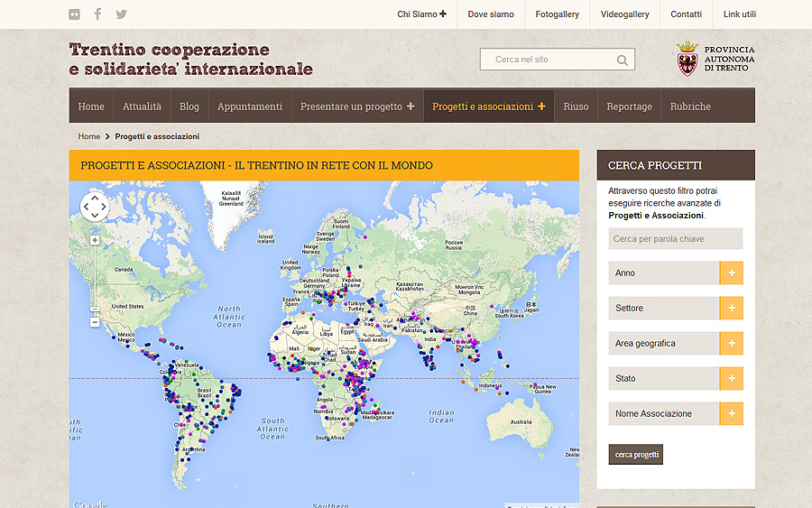
Task: Open the Rubriche section
Action: [x=690, y=106]
